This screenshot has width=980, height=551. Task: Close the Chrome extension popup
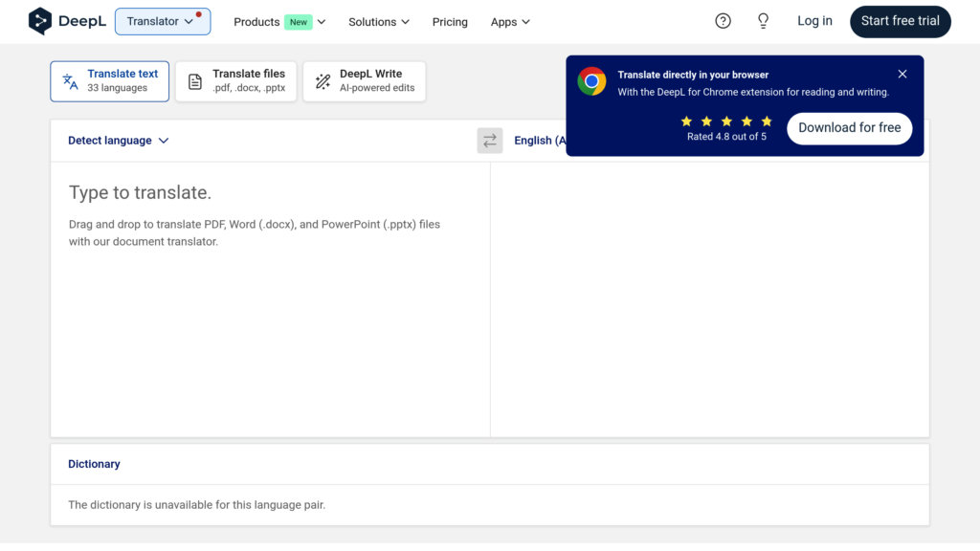902,74
